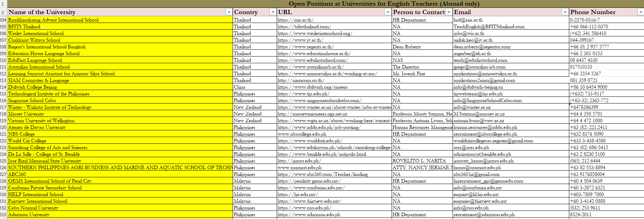
Task: Click the Wesley International School cell
Action: [x=120, y=33]
